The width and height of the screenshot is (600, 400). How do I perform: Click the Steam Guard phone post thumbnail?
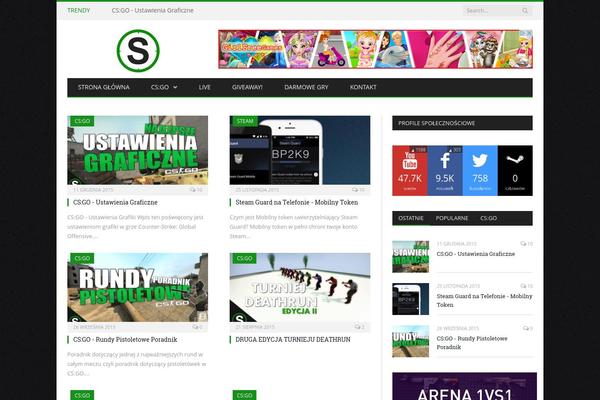click(x=300, y=150)
